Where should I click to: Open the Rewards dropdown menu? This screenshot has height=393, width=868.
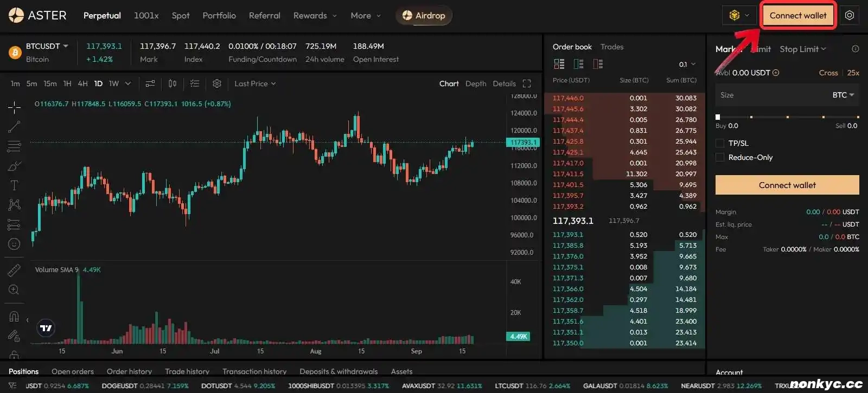[315, 15]
